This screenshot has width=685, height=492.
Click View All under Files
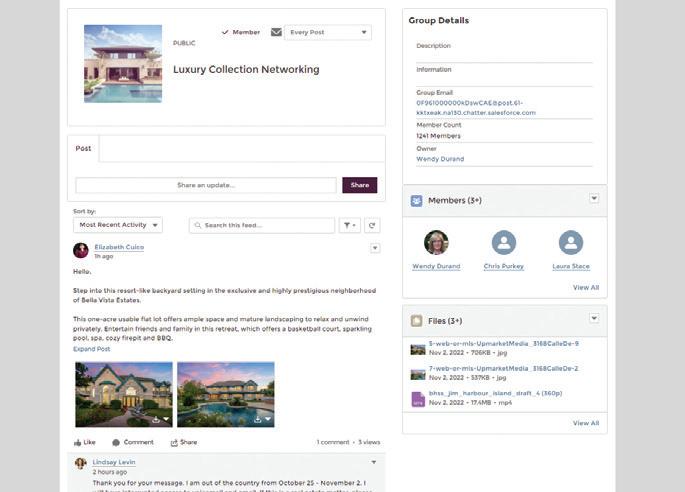(586, 423)
